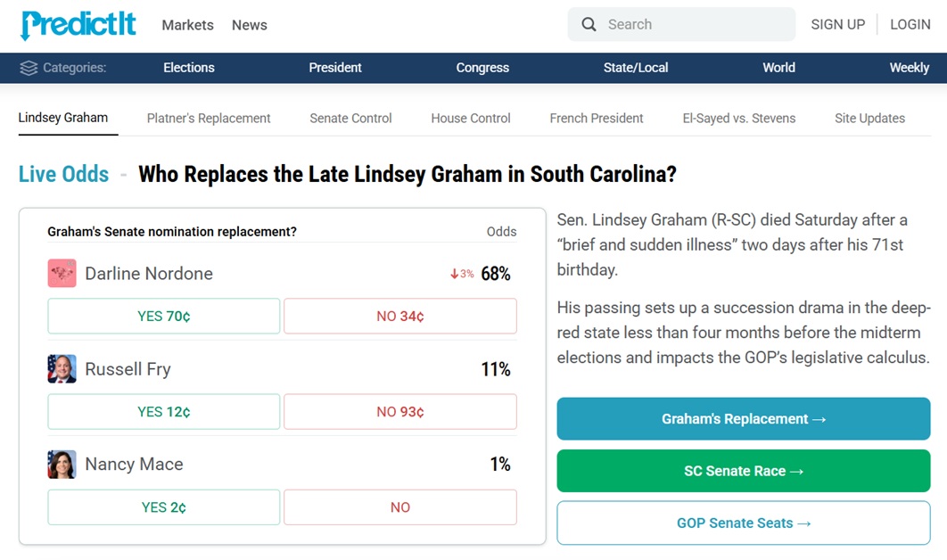Viewport: 947px width, 560px height.
Task: Click the red down-arrow 3% change indicator
Action: point(462,274)
